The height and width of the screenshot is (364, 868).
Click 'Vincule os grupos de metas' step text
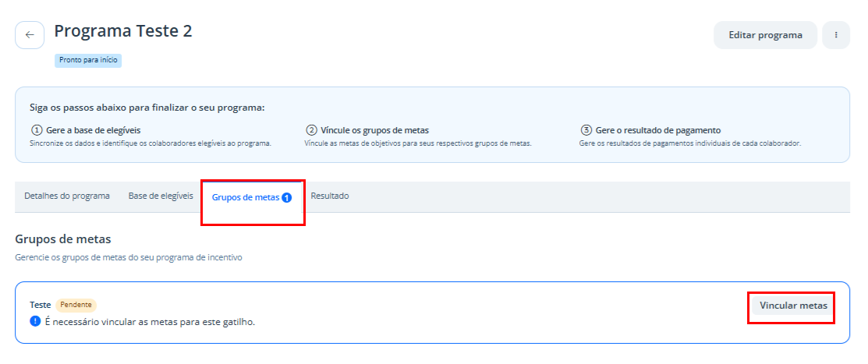375,130
